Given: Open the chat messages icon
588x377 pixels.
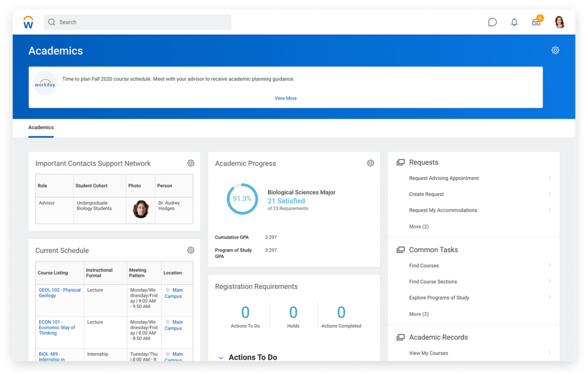Looking at the screenshot, I should (x=492, y=22).
